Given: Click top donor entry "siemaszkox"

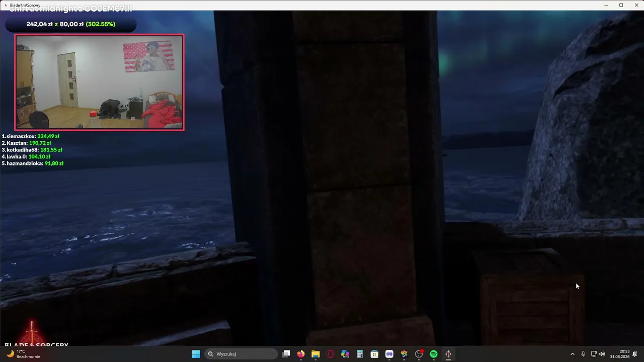Looking at the screenshot, I should (x=31, y=136).
